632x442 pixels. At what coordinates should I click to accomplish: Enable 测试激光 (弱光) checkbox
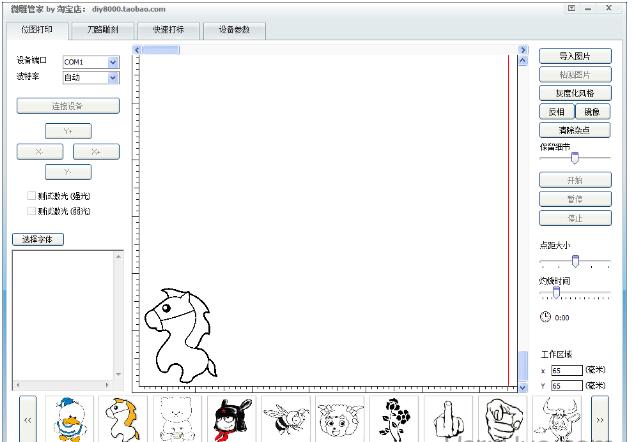pos(32,211)
